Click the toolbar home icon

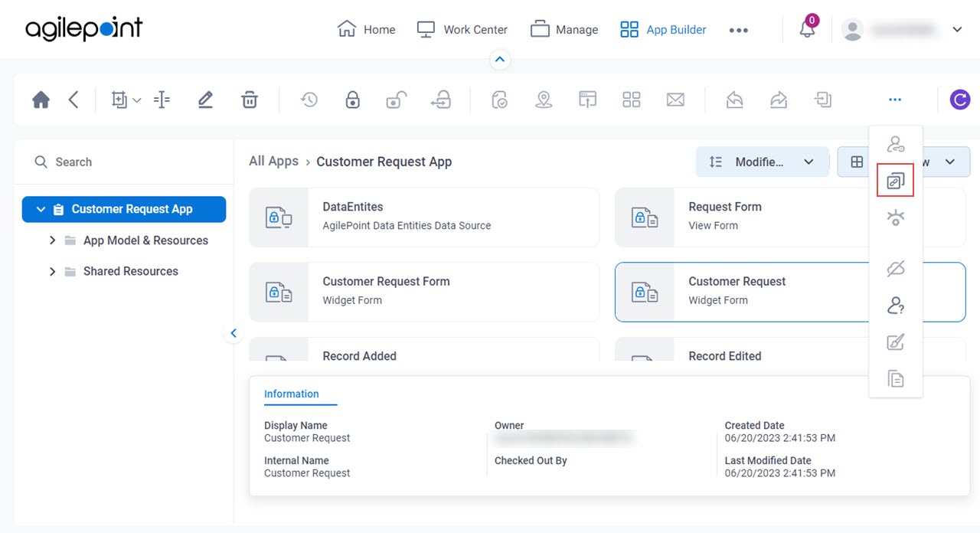pos(41,100)
